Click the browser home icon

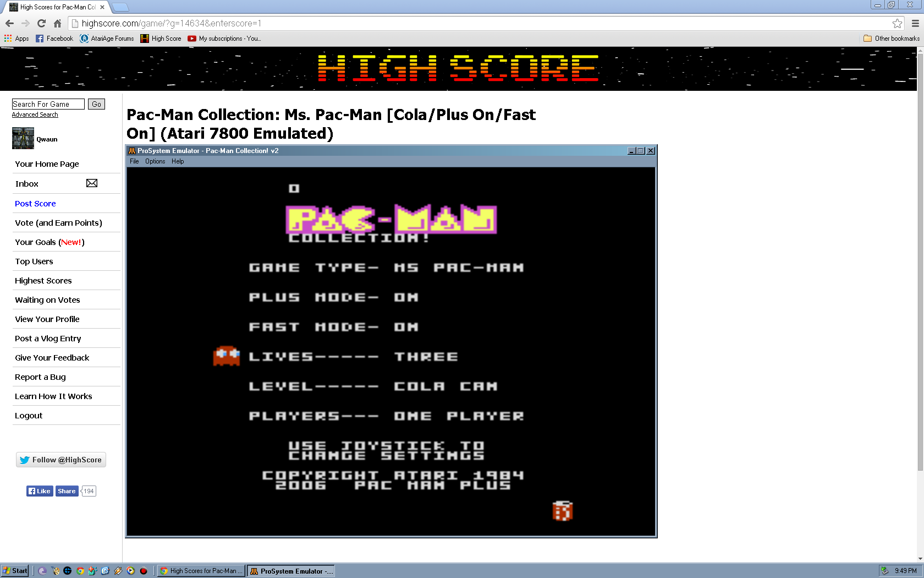point(57,23)
